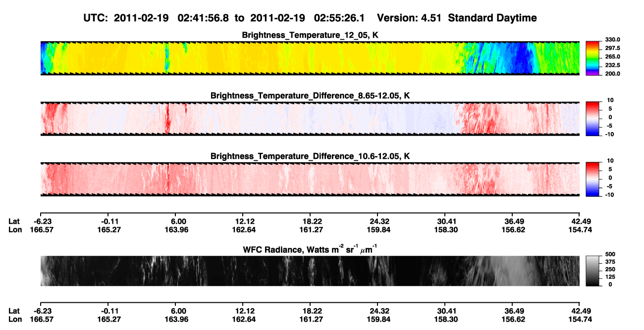Select the Brightness_Temperature_12_05 image strip

(310, 58)
